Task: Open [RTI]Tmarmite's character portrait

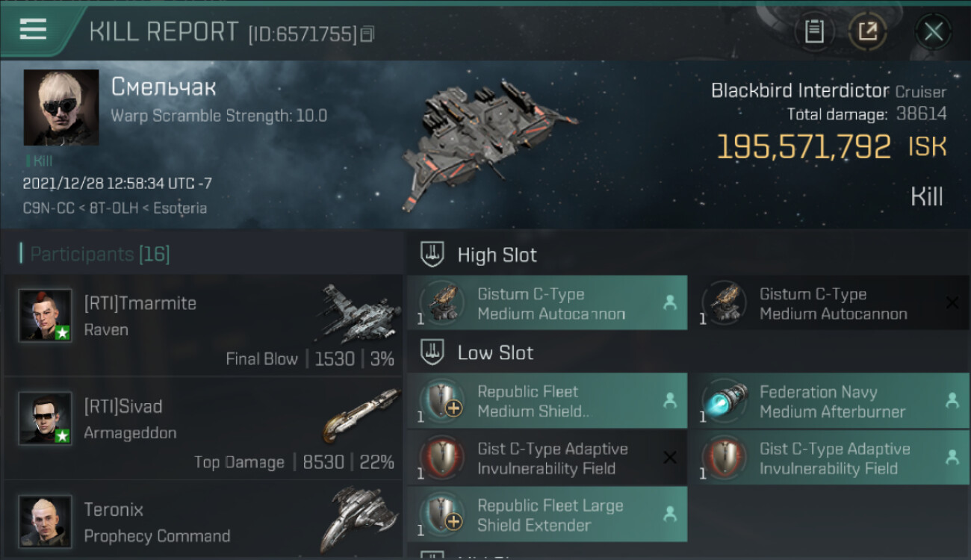Action: pos(46,316)
